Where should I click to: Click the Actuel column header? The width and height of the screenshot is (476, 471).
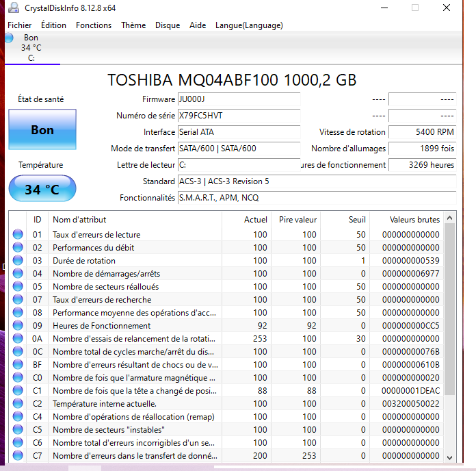tap(246, 219)
